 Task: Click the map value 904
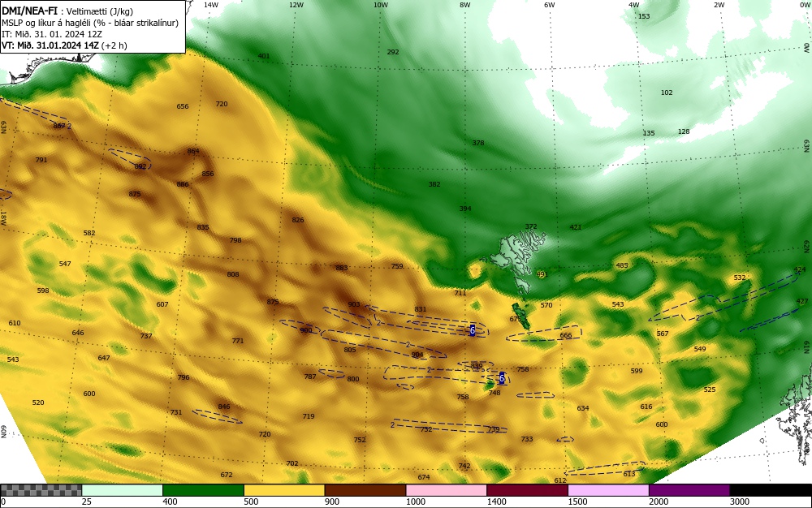tap(417, 355)
